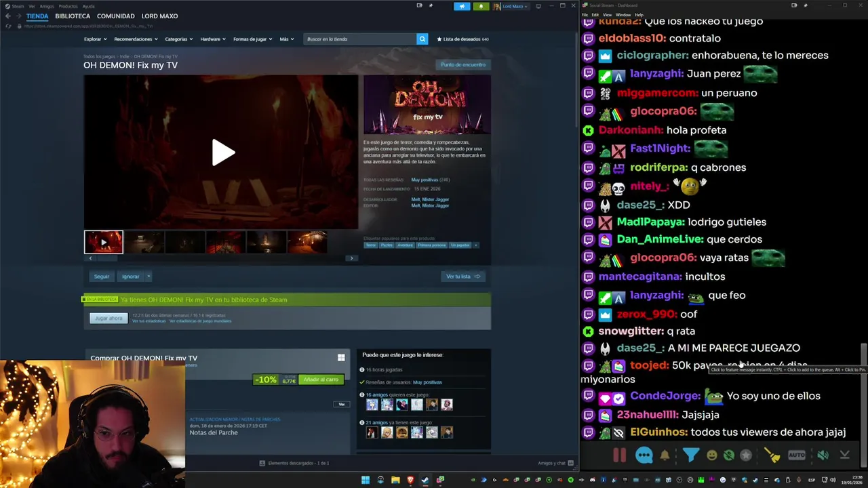
Task: Click the green crossed-out circular icon
Action: click(728, 455)
